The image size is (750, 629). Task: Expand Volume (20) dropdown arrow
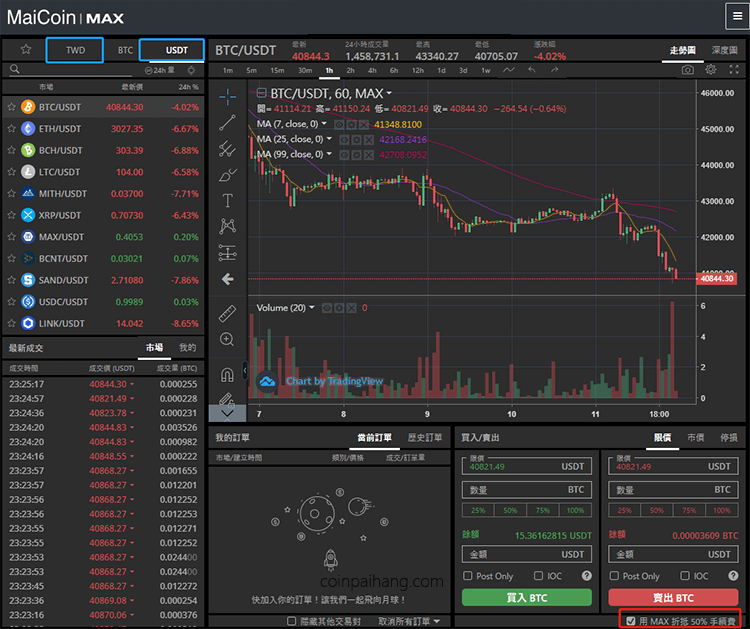(x=312, y=308)
